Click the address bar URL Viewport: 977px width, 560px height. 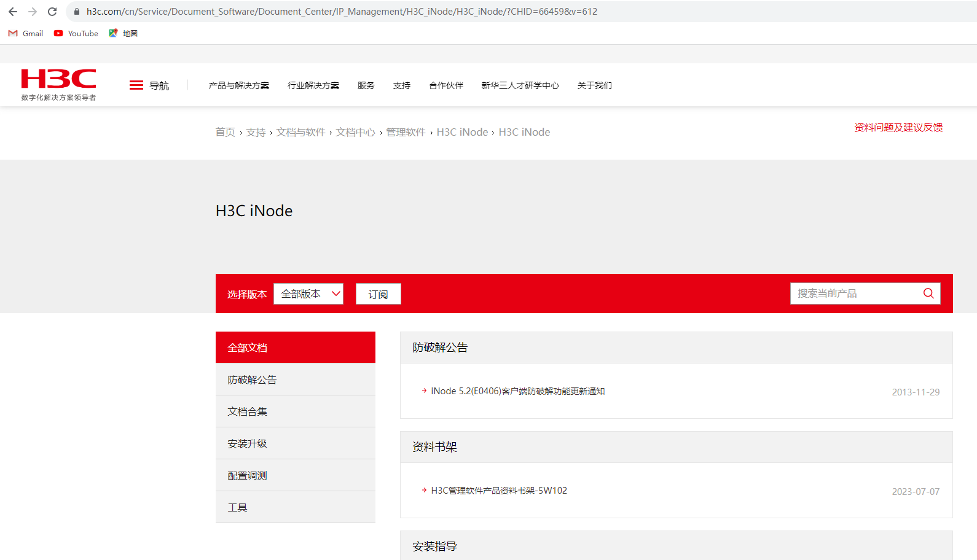tap(342, 12)
